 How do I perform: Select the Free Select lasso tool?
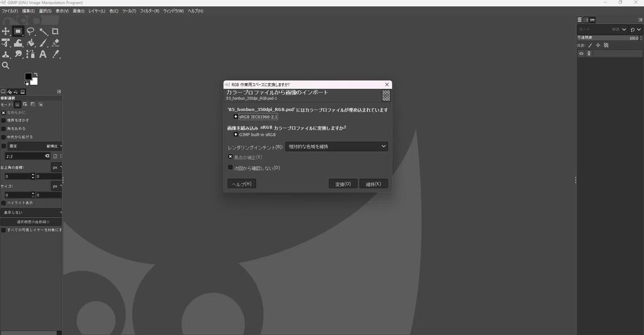[x=31, y=31]
